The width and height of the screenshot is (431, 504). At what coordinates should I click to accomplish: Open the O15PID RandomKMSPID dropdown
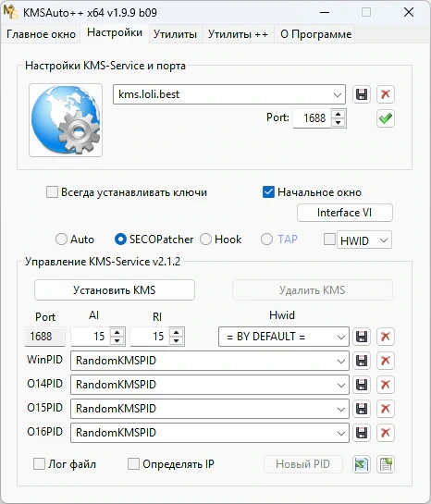340,409
